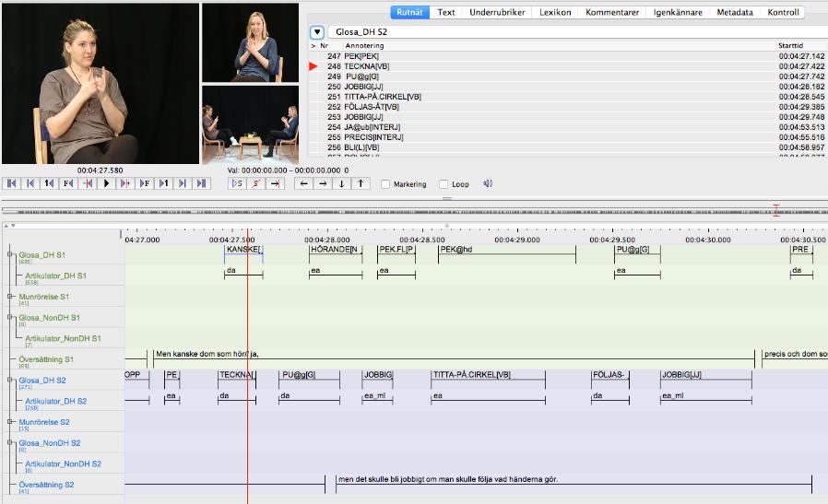Collapse the Glosa_DH S2 tier node
This screenshot has height=504, width=828.
pos(9,380)
